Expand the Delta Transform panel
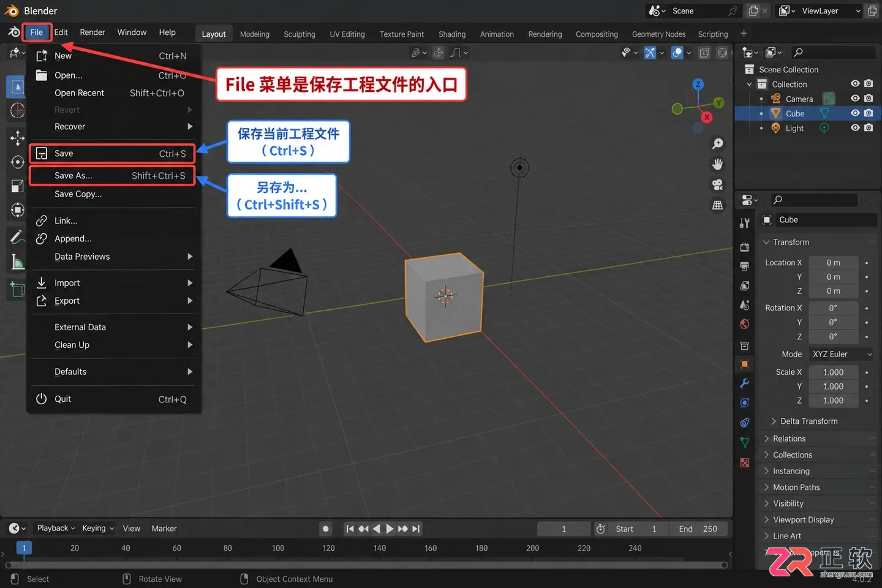This screenshot has width=882, height=588. 809,421
